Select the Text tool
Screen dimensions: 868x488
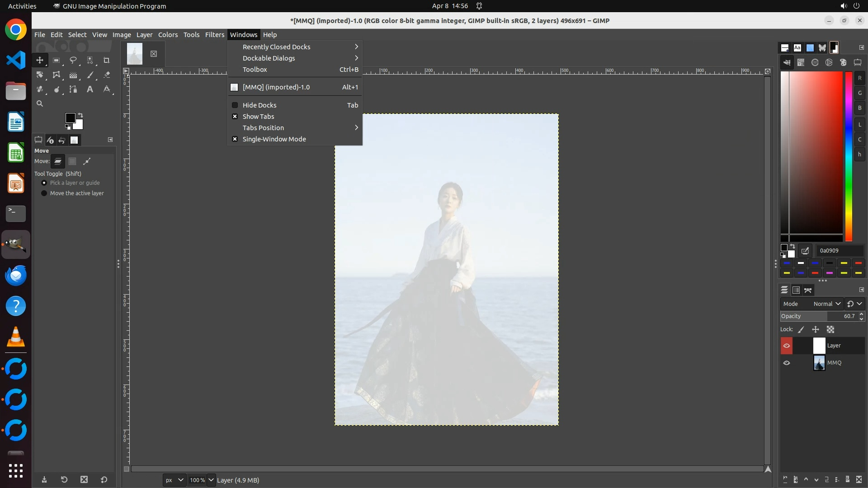click(90, 89)
